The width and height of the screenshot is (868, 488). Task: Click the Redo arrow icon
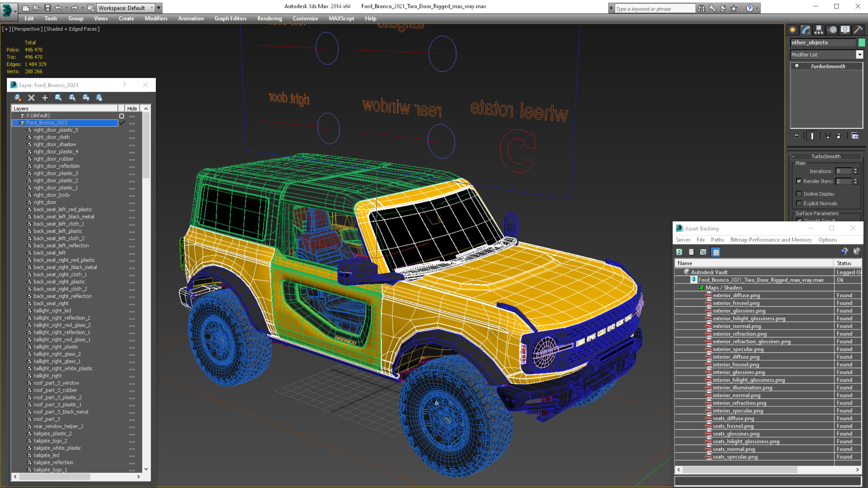pyautogui.click(x=74, y=8)
